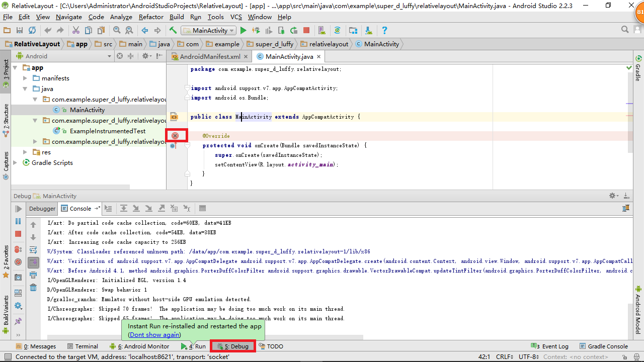
Task: Click the Pause Program icon in Debug panel
Action: point(18,221)
